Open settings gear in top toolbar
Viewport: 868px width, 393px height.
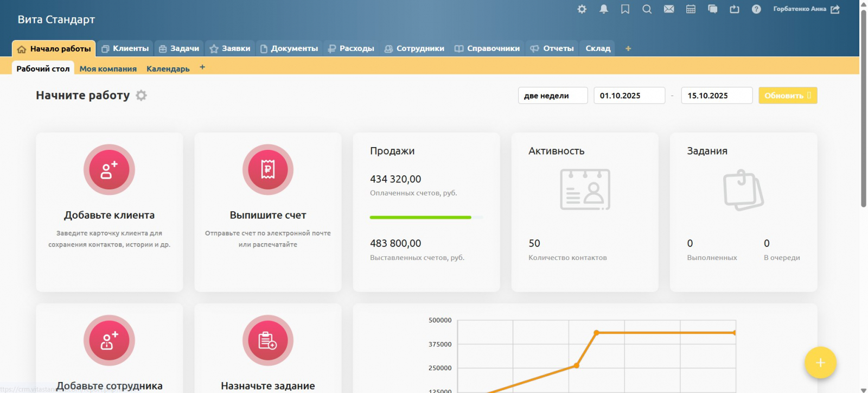coord(582,9)
